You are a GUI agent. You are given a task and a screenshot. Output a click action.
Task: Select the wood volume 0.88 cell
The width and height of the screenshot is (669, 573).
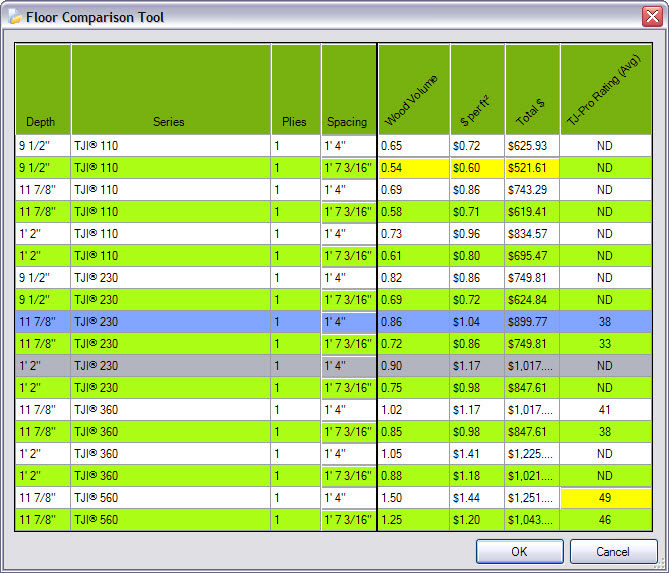[413, 476]
